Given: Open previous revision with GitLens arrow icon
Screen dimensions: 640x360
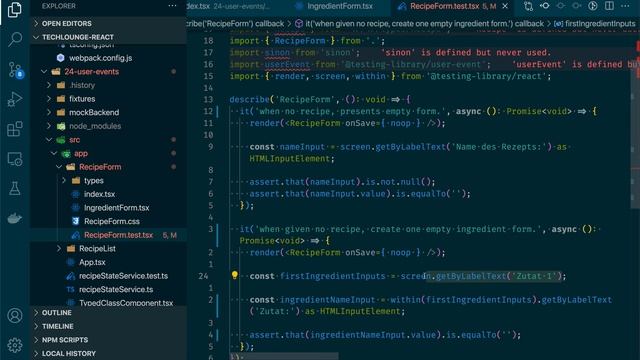Looking at the screenshot, I should (x=544, y=6).
